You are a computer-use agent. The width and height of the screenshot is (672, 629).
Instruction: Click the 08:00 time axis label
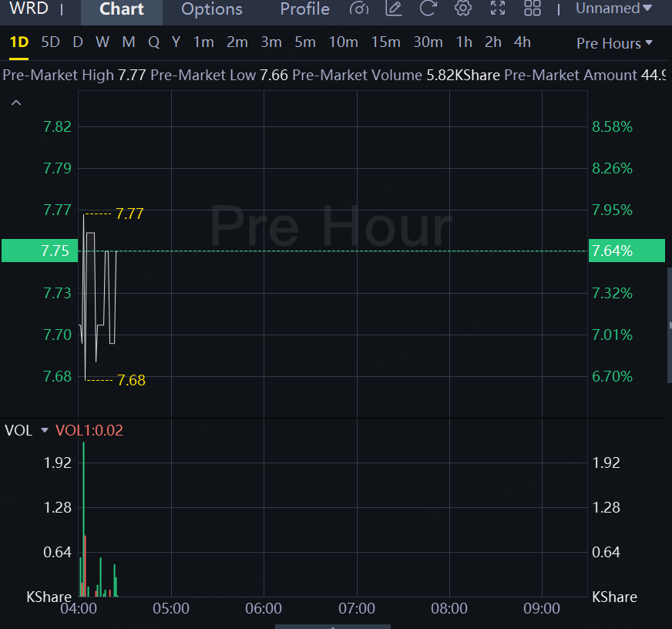pyautogui.click(x=449, y=608)
